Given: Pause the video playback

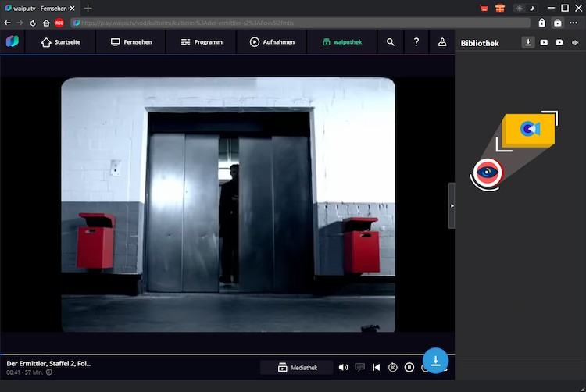Looking at the screenshot, I should [409, 368].
